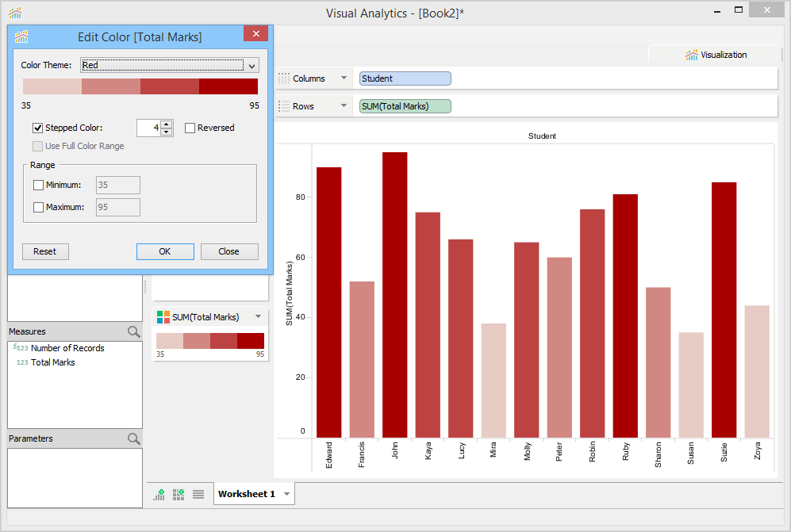Open the SUM(Total Marks) legend dropdown arrow
The width and height of the screenshot is (791, 532).
pyautogui.click(x=259, y=316)
